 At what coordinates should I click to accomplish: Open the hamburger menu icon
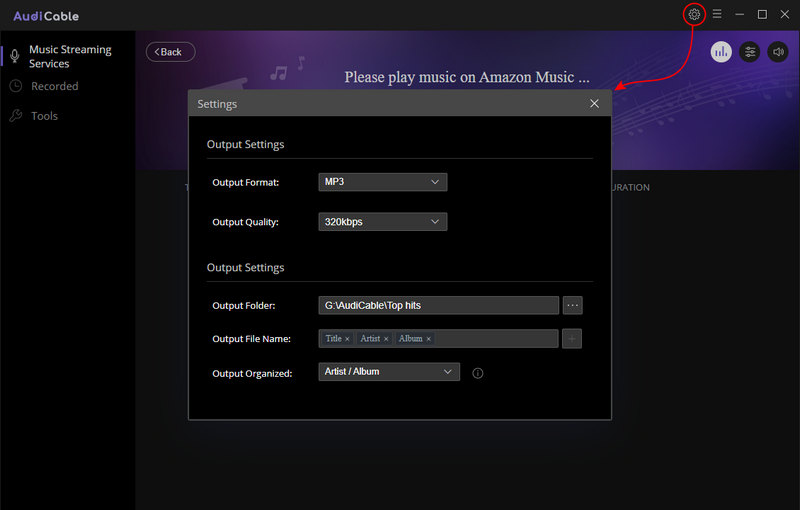pyautogui.click(x=717, y=14)
